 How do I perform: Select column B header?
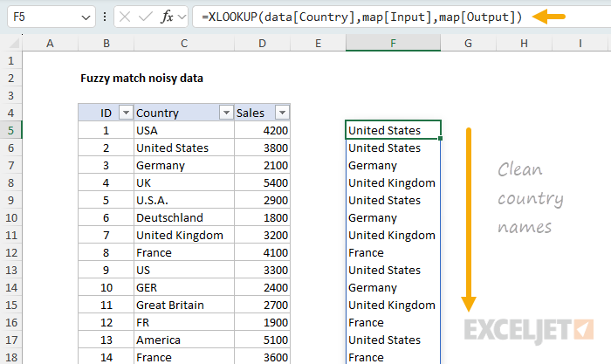click(x=106, y=43)
